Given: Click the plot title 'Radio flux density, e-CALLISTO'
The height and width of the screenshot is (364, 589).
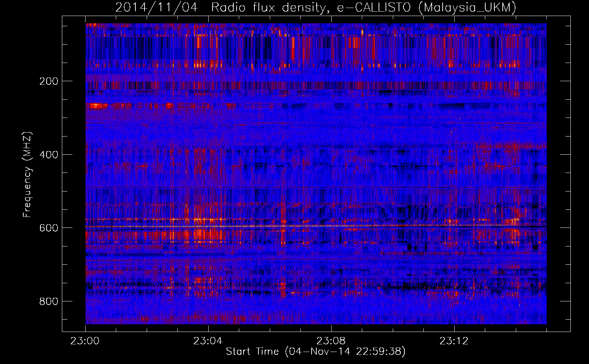Looking at the screenshot, I should (x=311, y=8).
